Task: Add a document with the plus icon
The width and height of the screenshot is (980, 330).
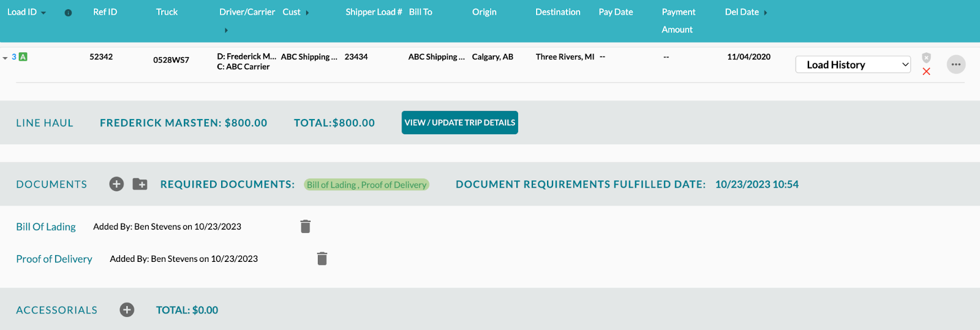Action: (x=116, y=184)
